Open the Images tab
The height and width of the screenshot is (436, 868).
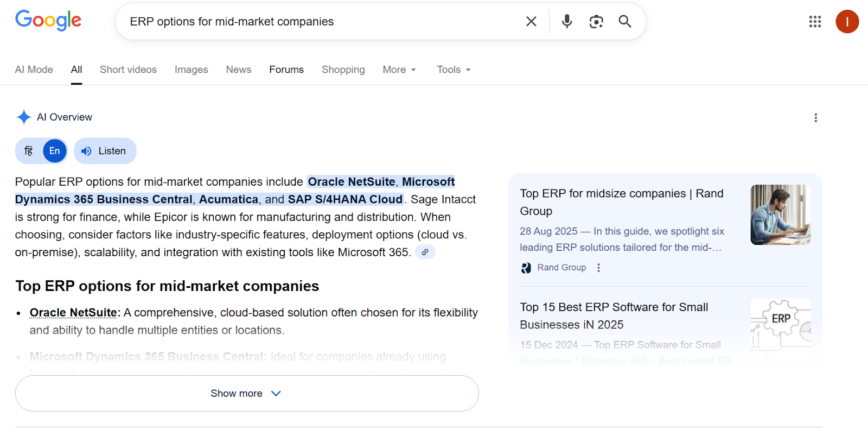point(192,69)
